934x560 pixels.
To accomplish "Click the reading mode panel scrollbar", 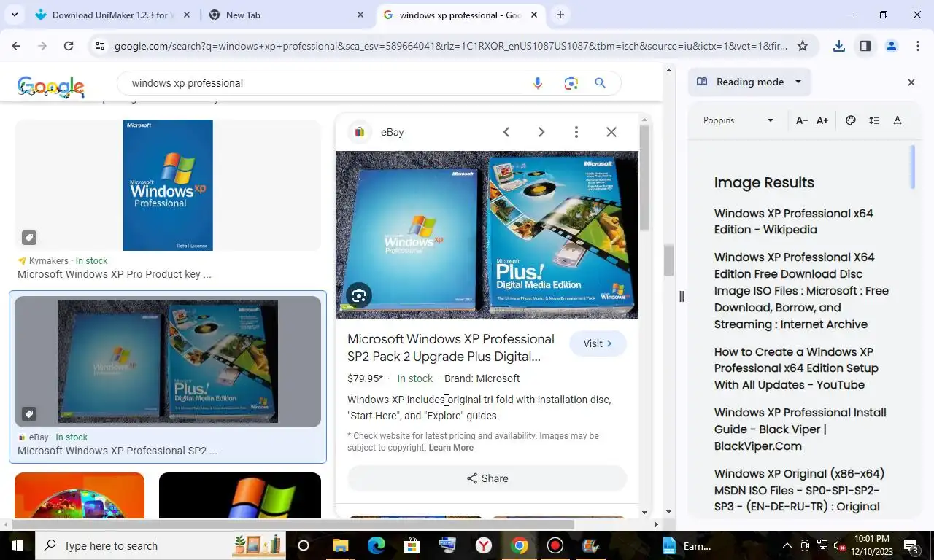I will coord(912,166).
